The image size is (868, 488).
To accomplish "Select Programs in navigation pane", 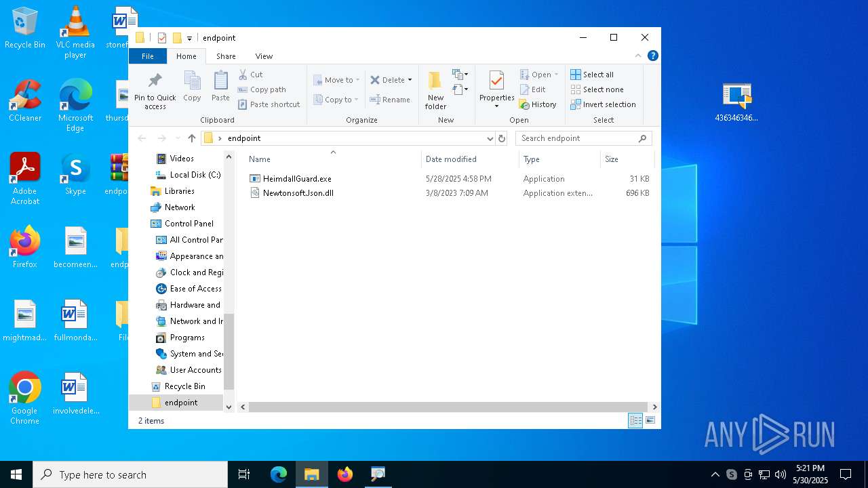I will [x=187, y=338].
